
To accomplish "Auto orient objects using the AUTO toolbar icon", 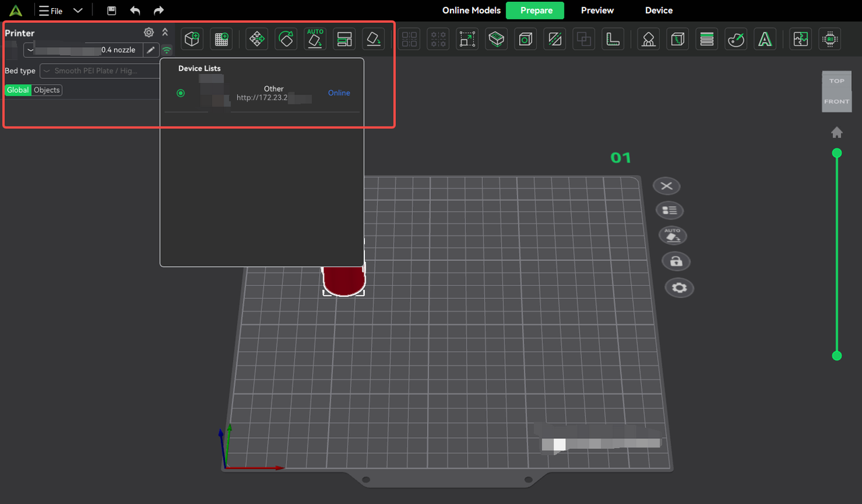I will 315,39.
